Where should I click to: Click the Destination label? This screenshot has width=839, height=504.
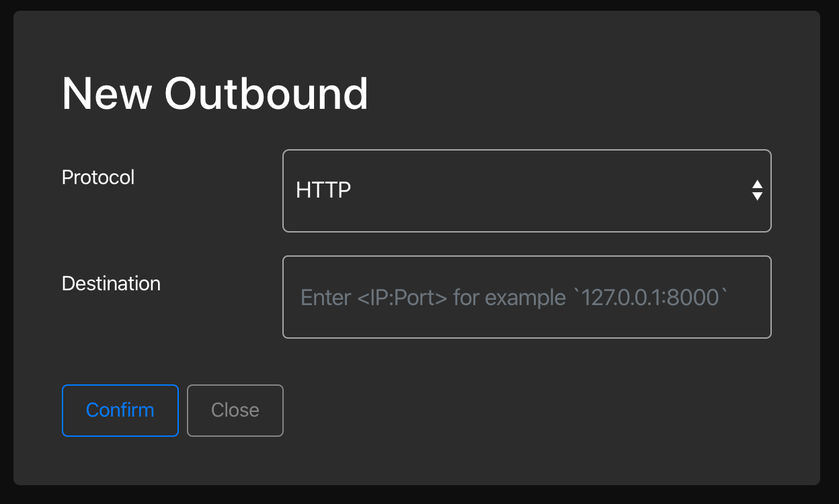pyautogui.click(x=111, y=284)
